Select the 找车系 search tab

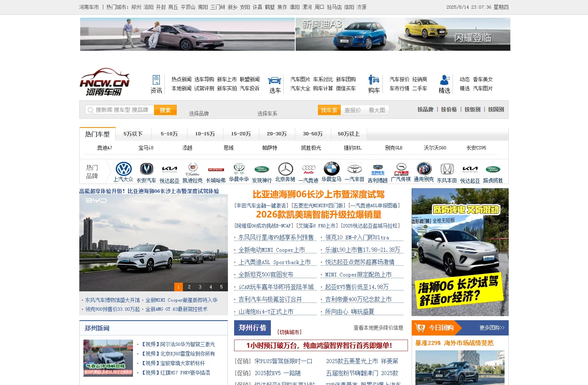pos(329,110)
